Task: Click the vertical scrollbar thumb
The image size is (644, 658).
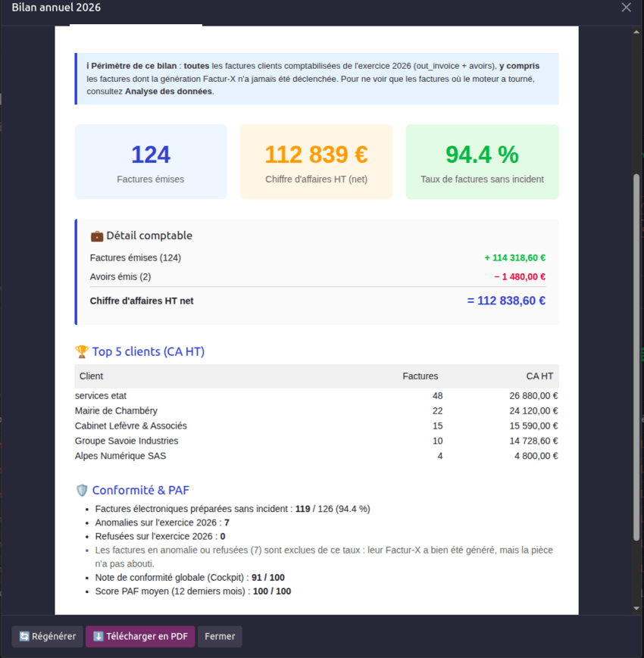Action: point(636,357)
